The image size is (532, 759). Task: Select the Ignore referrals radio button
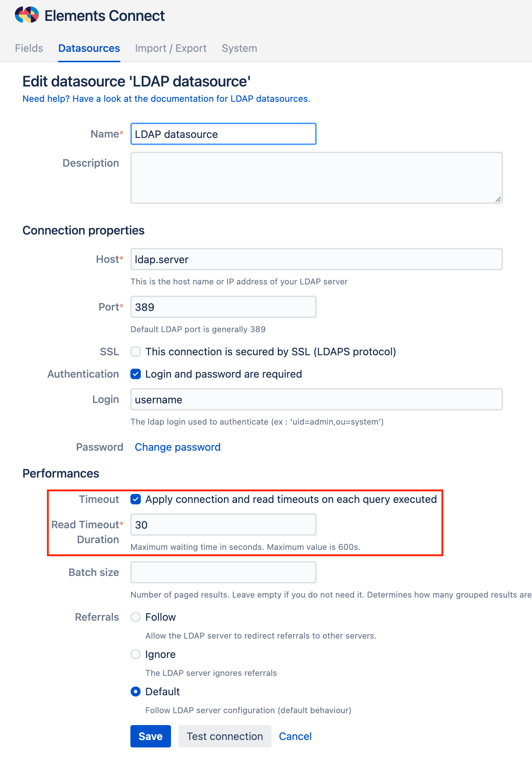pyautogui.click(x=136, y=654)
